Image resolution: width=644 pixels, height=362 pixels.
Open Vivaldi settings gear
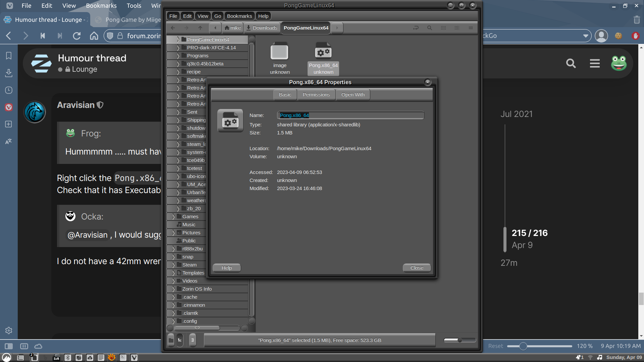(x=9, y=330)
